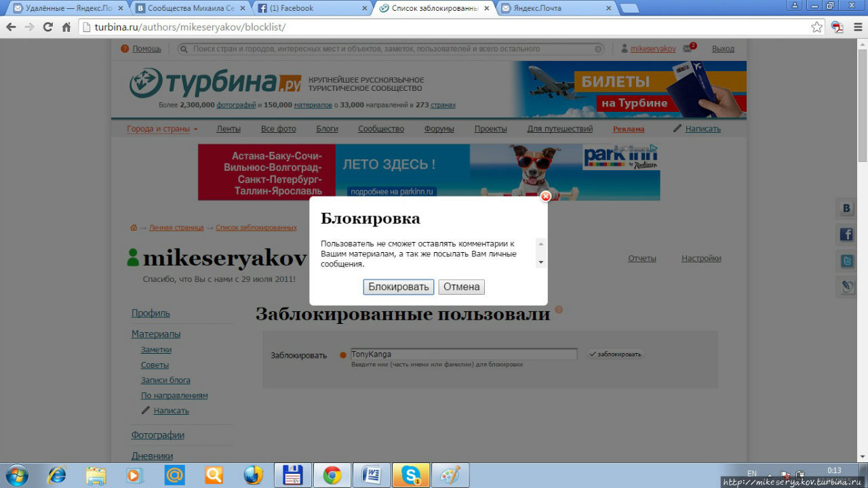This screenshot has width=868, height=488.
Task: Reload the page with refresh icon
Action: [x=47, y=27]
